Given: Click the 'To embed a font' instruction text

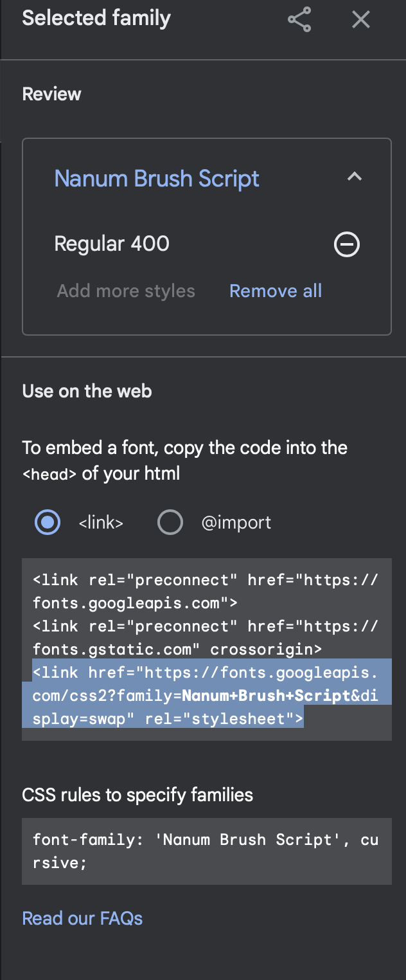Looking at the screenshot, I should click(x=185, y=460).
